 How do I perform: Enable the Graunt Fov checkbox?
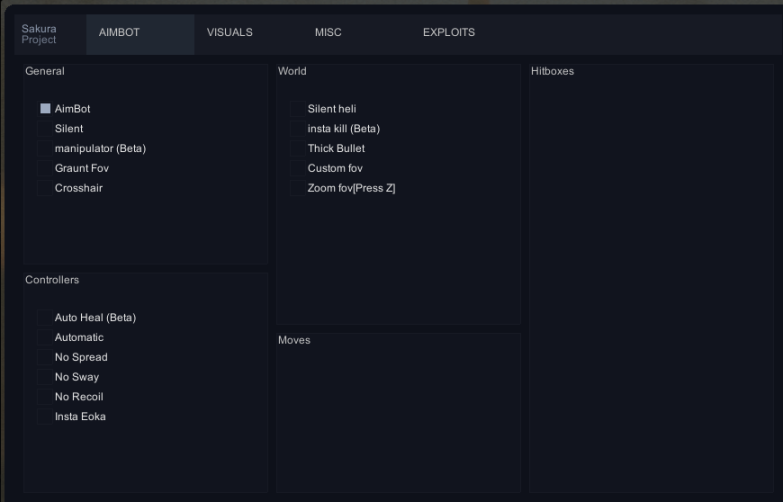[45, 169]
